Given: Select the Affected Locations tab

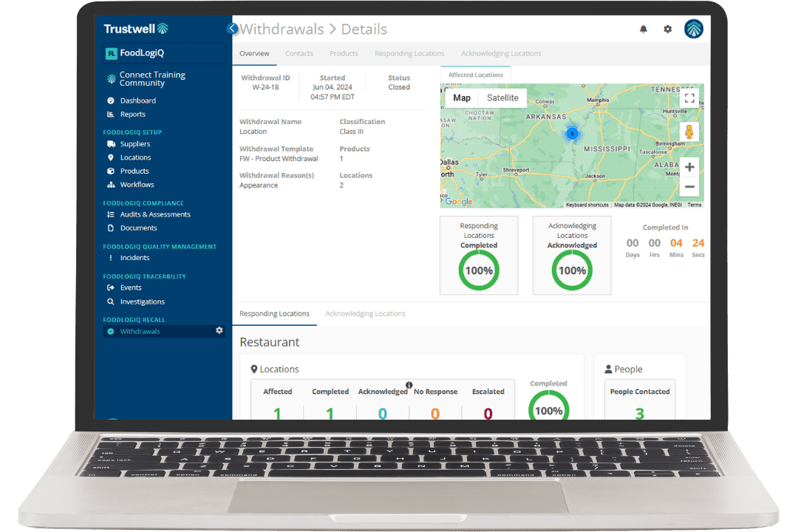Looking at the screenshot, I should point(475,75).
